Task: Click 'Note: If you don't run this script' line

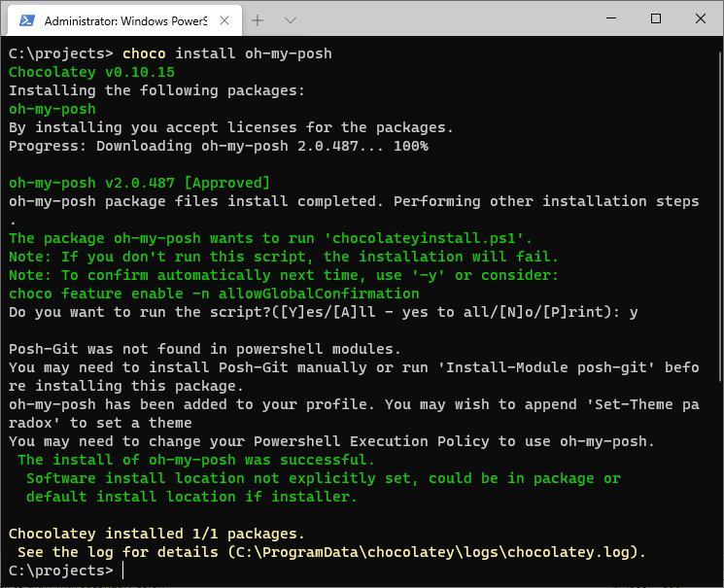Action: tap(284, 257)
